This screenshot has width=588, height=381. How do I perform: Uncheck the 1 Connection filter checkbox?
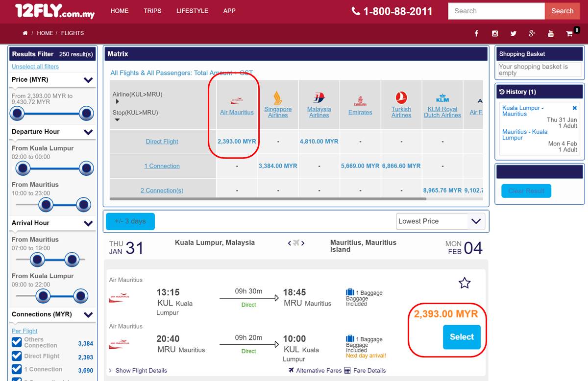pyautogui.click(x=17, y=369)
